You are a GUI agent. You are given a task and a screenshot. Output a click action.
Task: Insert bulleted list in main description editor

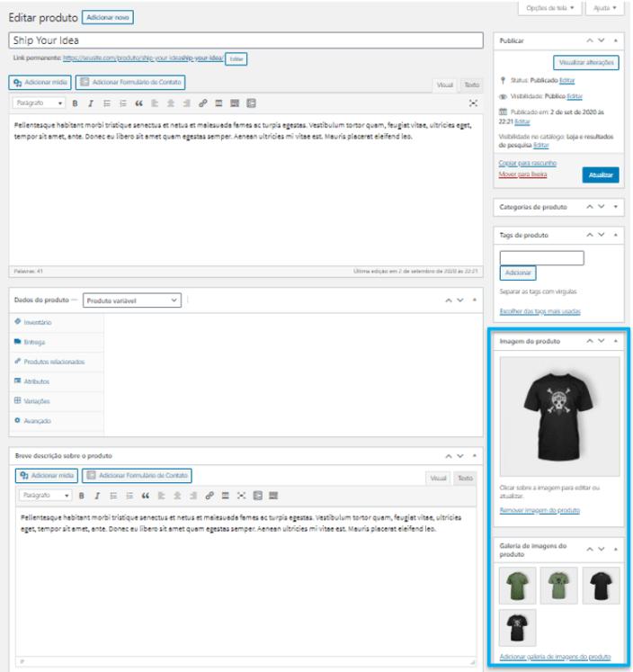point(107,103)
